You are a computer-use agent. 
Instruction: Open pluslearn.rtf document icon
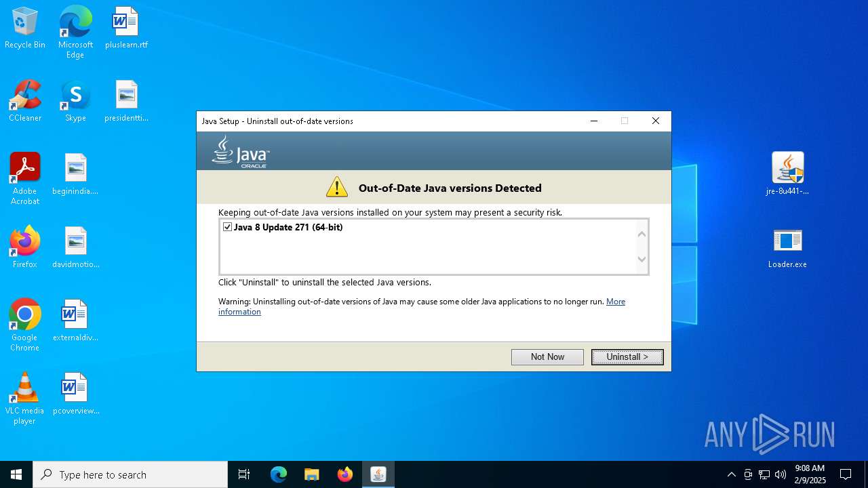click(x=126, y=28)
